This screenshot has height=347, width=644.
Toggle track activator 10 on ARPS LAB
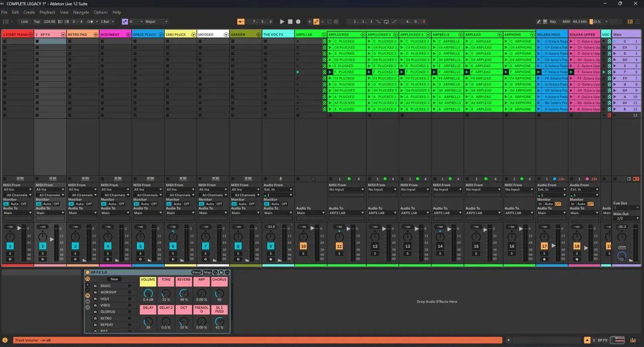tap(303, 246)
